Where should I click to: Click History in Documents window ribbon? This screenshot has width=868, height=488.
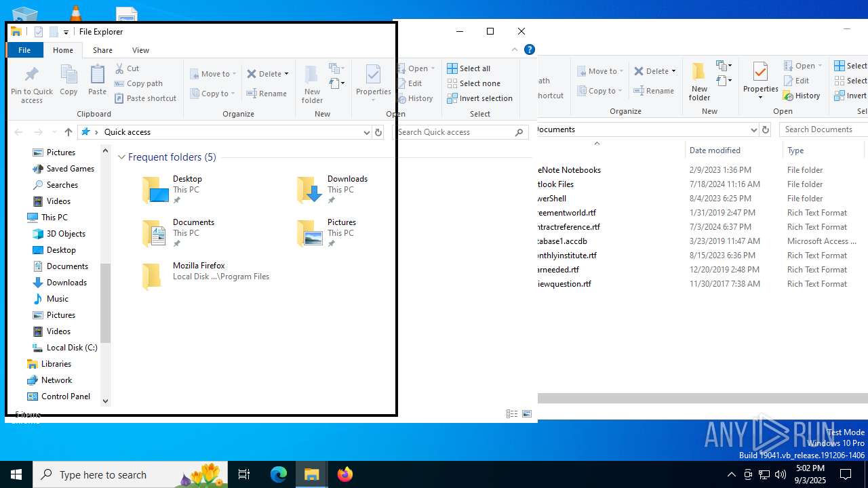(x=802, y=96)
